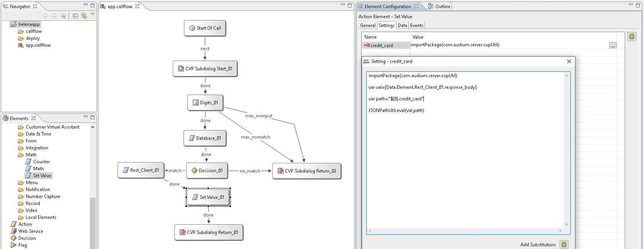This screenshot has width=644, height=249.
Task: Click the Digits_01 element node
Action: coord(205,103)
